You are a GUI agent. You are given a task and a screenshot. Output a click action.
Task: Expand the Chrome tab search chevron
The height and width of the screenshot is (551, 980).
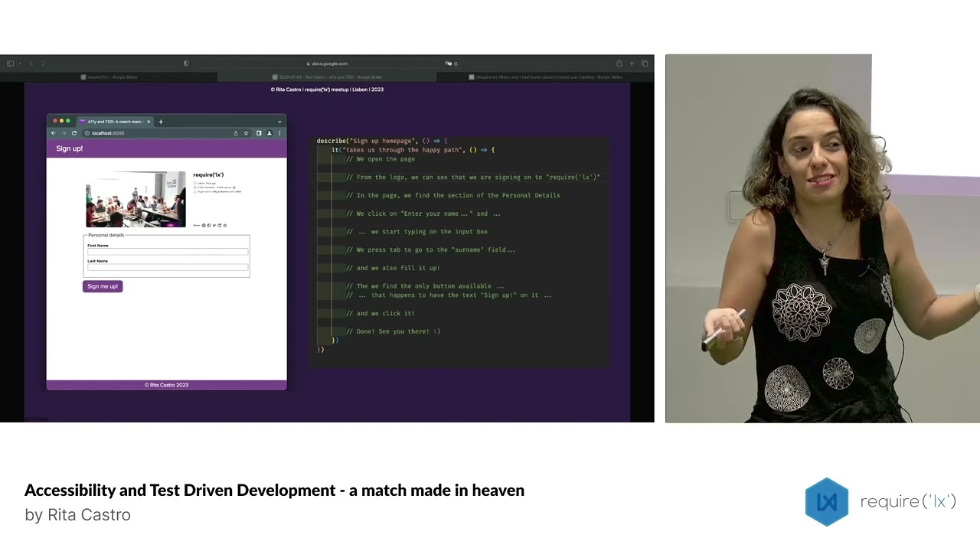tap(279, 122)
